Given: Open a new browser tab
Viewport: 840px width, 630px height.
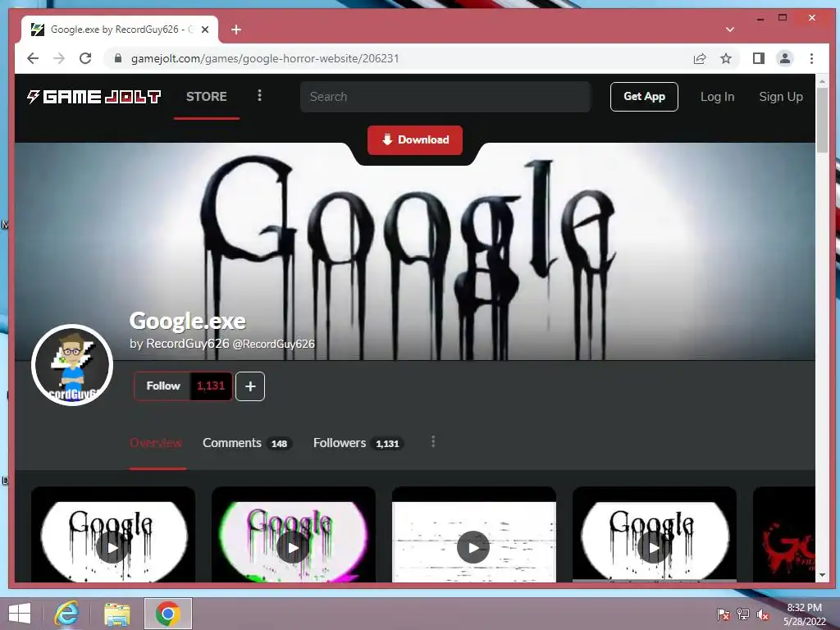Looking at the screenshot, I should tap(236, 30).
